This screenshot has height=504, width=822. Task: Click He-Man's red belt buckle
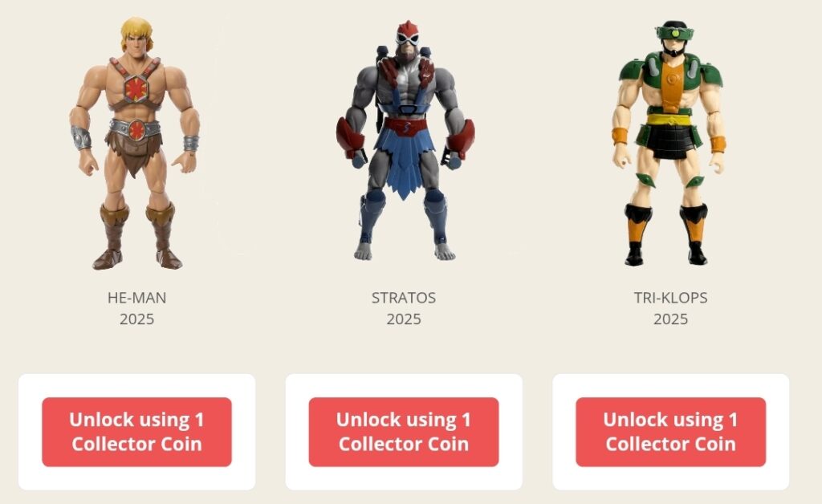coord(136,130)
